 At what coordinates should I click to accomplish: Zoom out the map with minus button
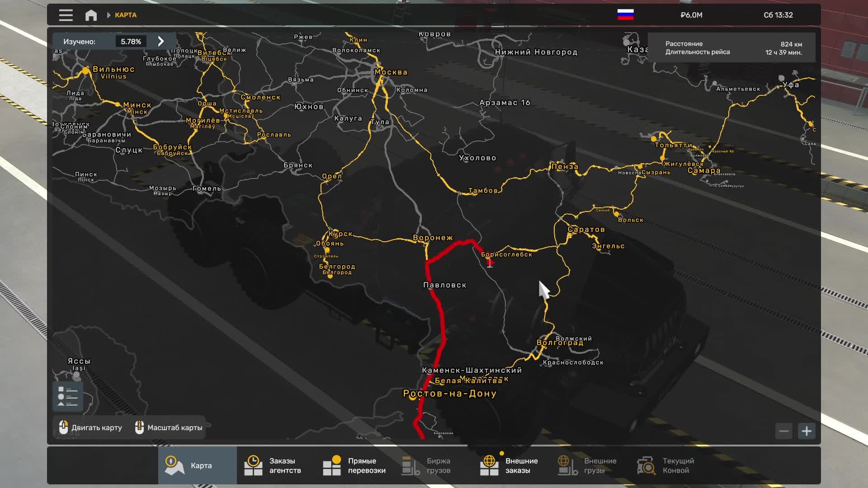[x=784, y=431]
